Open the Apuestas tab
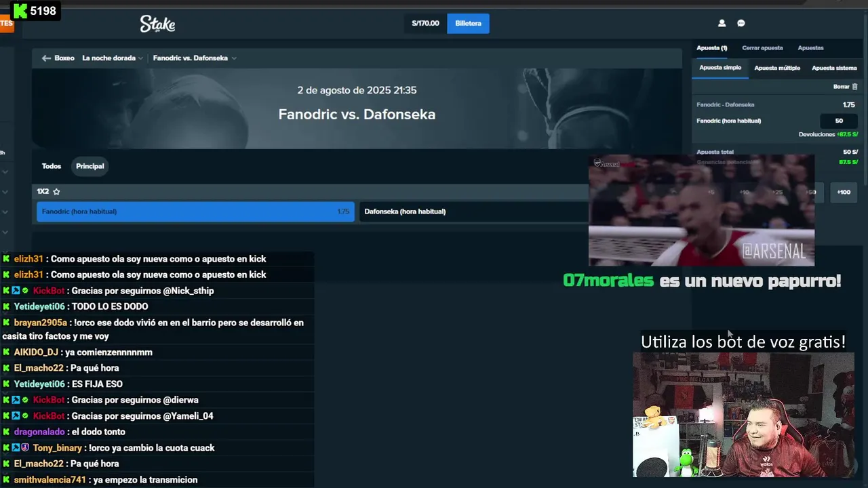Viewport: 868px width, 488px height. 810,48
